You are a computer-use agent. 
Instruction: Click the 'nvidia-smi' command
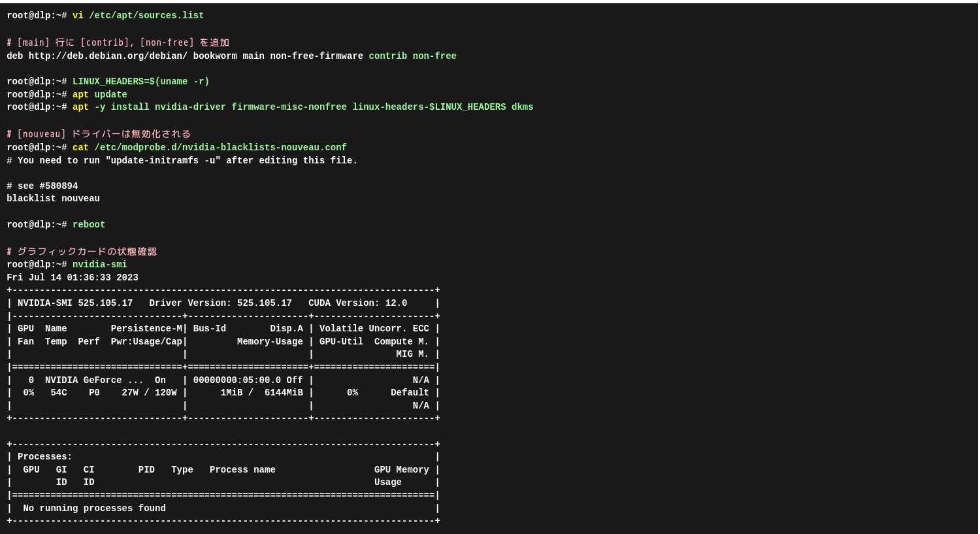[100, 265]
